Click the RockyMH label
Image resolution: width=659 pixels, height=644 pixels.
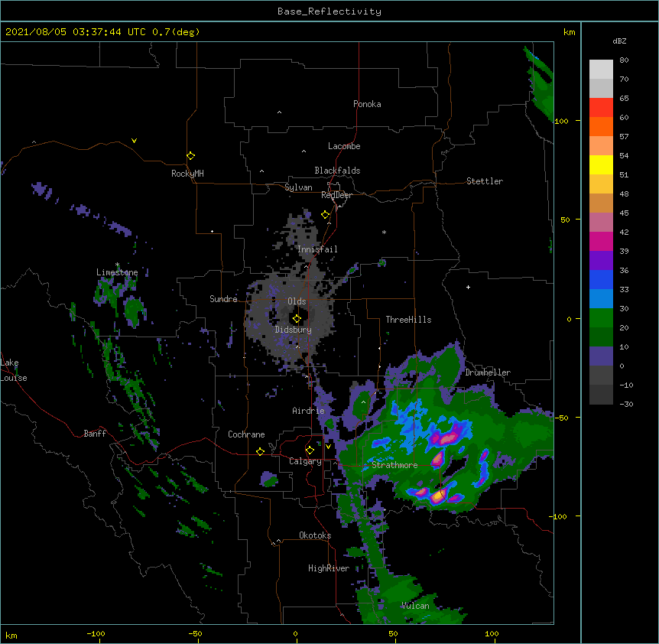(187, 174)
